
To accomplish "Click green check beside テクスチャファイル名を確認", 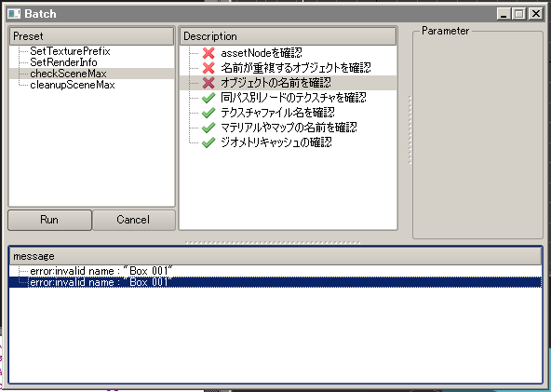I will point(208,113).
